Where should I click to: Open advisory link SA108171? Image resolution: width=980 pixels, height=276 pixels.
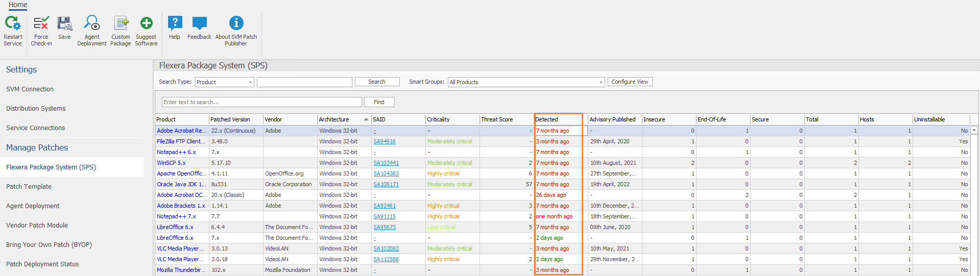pyautogui.click(x=386, y=184)
